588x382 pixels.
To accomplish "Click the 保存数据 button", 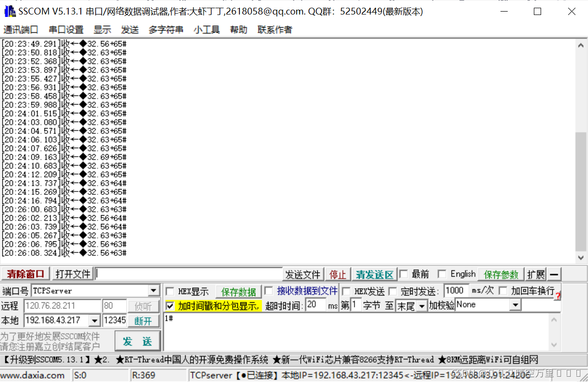I will coord(238,292).
